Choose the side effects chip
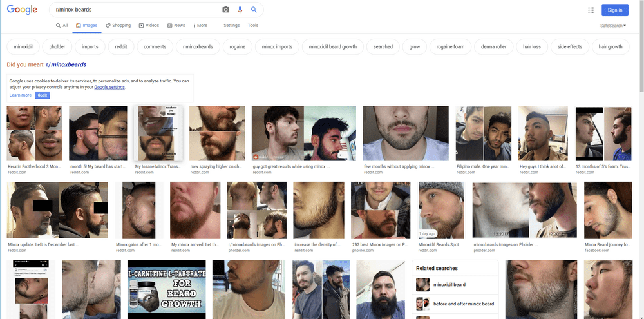644x319 pixels. (570, 47)
